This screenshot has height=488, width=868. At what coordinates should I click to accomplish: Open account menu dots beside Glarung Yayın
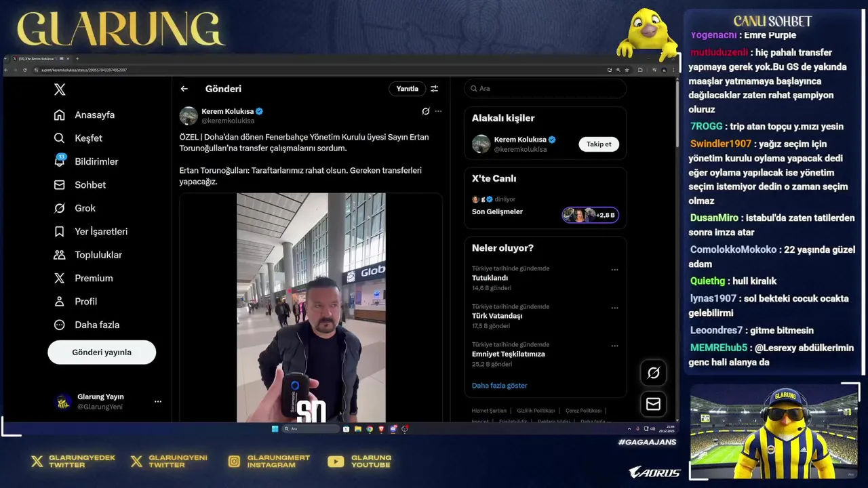(158, 401)
